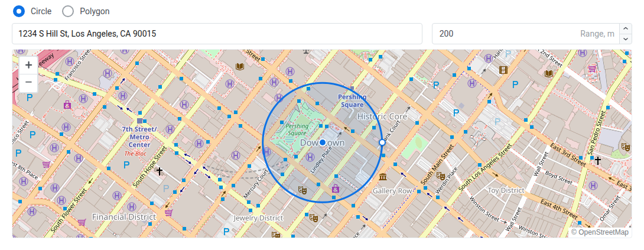Click the parking P icon below The Bloc
Viewport: 644px width, 250px height.
(x=127, y=165)
